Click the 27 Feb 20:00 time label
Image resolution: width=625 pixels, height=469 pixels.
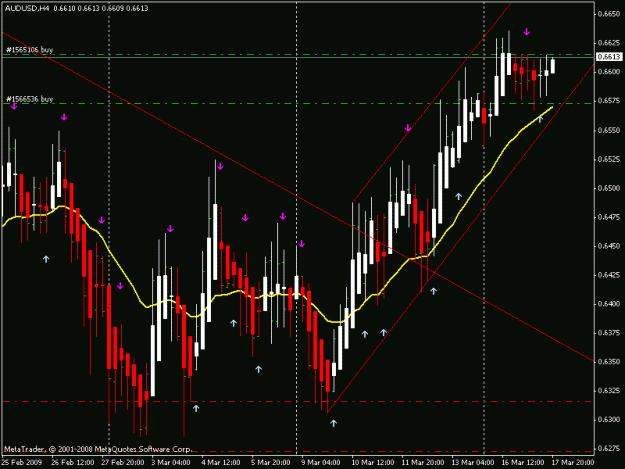point(122,463)
